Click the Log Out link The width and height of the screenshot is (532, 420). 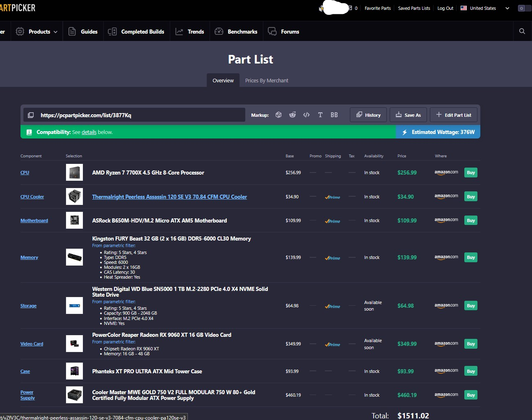point(445,8)
